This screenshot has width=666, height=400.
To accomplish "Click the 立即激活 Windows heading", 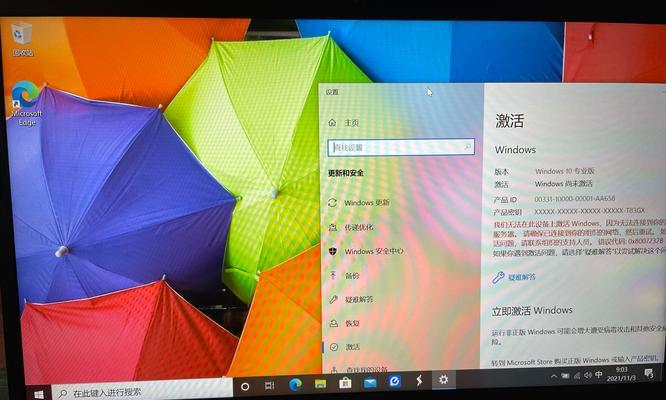I will point(532,311).
